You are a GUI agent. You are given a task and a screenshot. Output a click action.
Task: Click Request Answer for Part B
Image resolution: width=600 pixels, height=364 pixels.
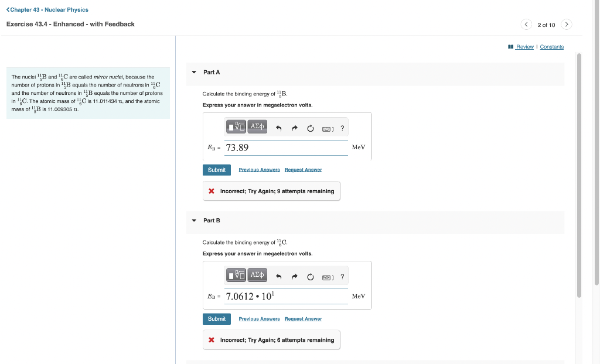click(303, 319)
